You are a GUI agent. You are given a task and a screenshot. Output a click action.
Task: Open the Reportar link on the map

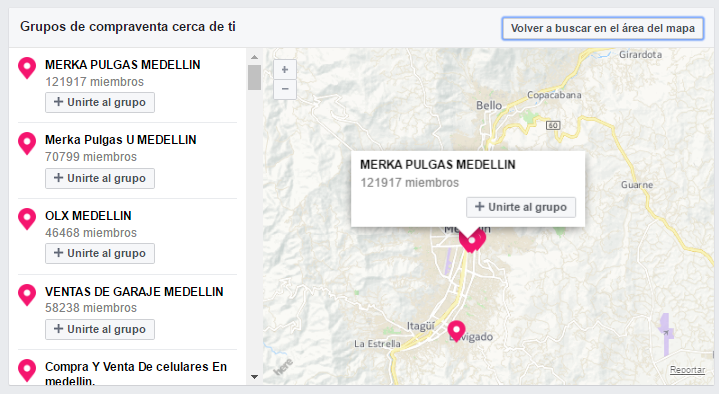[687, 370]
